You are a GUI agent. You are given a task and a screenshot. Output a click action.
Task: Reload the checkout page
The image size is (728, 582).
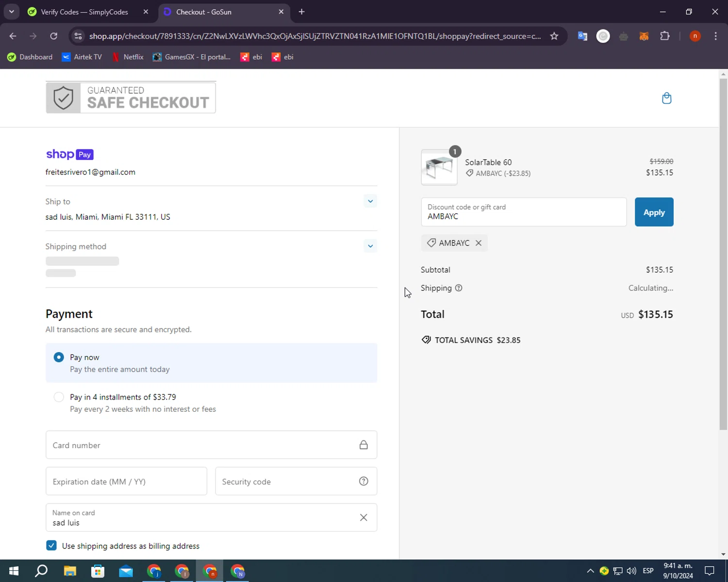coord(54,36)
